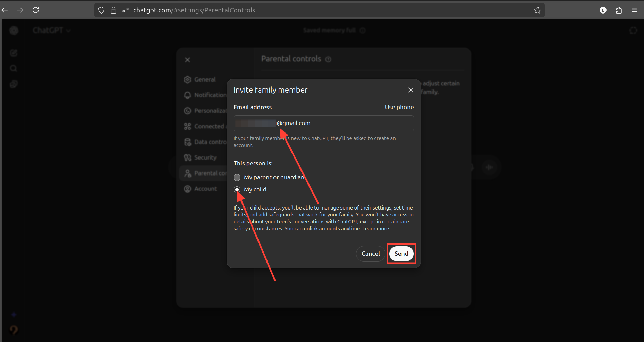Viewport: 644px width, 342px height.
Task: Click the Send button in the invite dialog
Action: click(401, 254)
